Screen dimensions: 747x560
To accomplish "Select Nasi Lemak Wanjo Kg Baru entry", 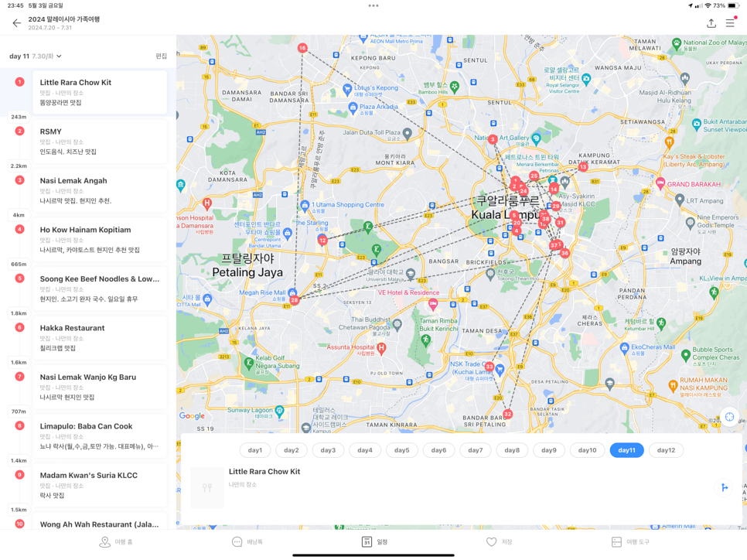I will tap(100, 387).
